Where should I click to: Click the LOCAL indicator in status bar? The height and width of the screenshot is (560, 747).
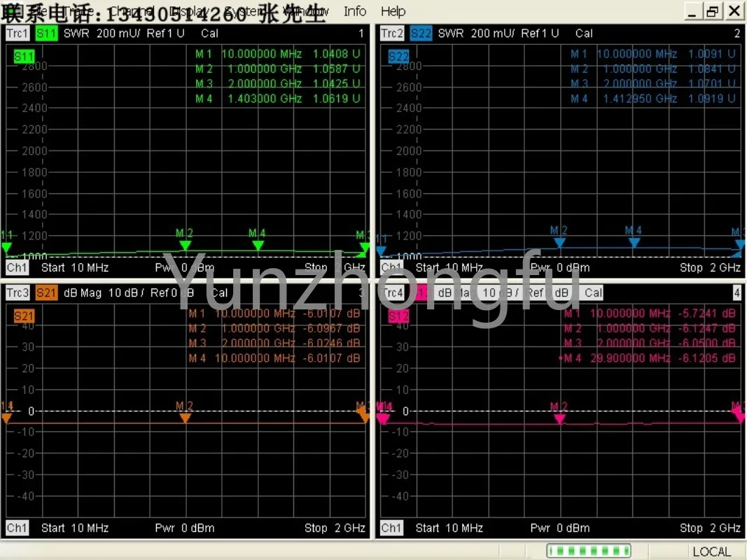711,552
